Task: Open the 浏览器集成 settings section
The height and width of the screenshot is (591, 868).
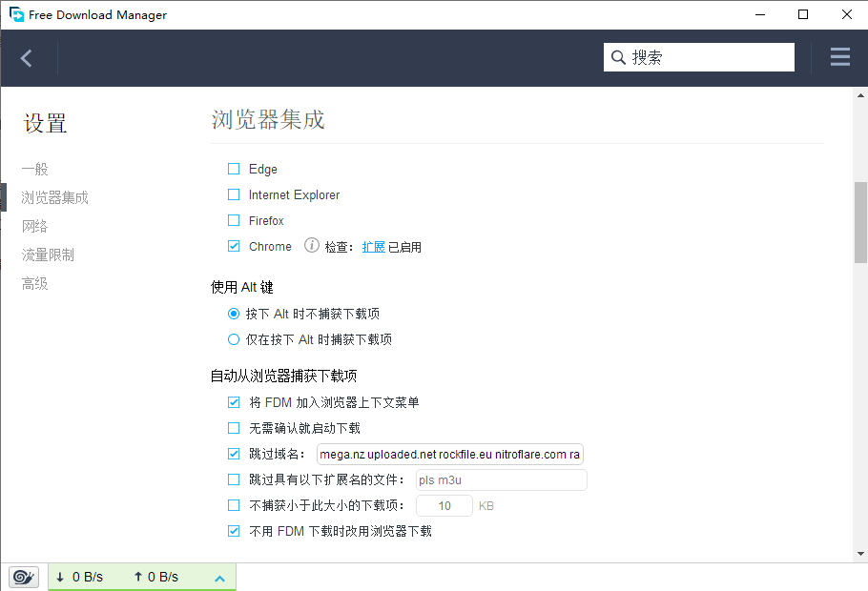Action: 54,197
